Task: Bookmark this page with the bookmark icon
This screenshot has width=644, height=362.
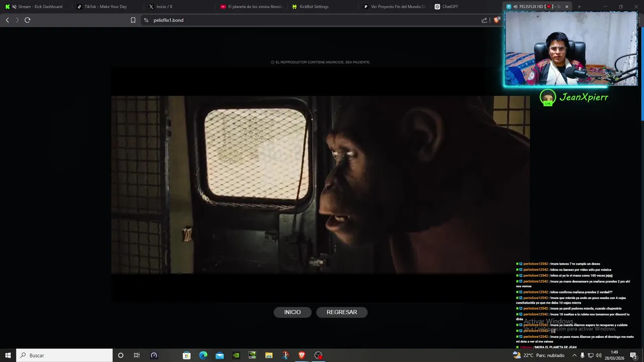Action: pyautogui.click(x=133, y=20)
